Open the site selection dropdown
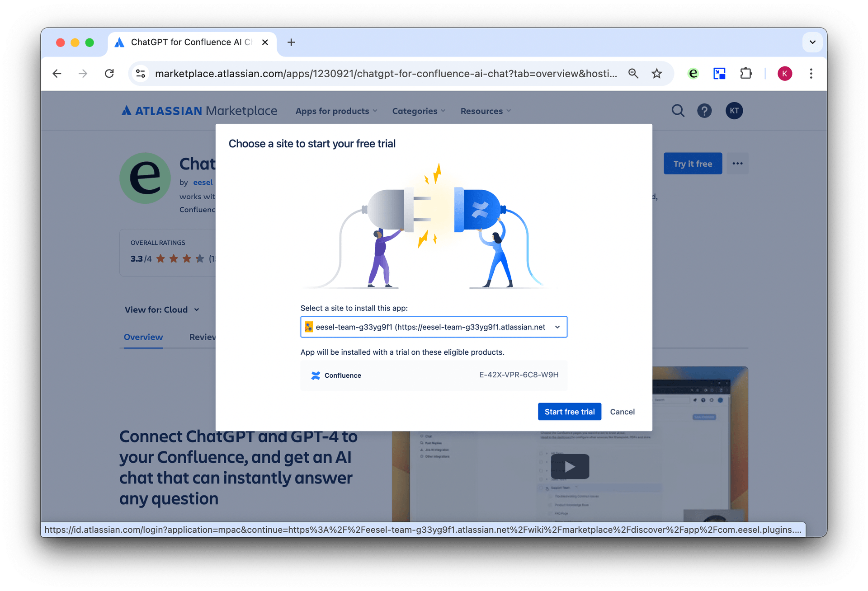Screen dimensions: 868x591 coord(434,327)
